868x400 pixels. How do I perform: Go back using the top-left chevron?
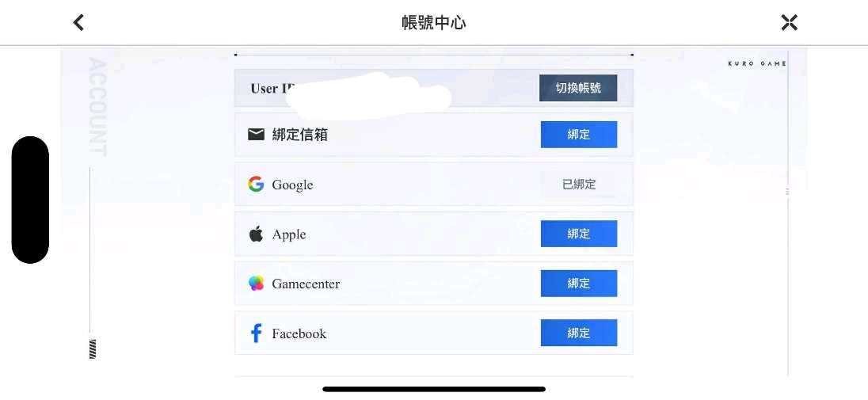click(x=78, y=23)
